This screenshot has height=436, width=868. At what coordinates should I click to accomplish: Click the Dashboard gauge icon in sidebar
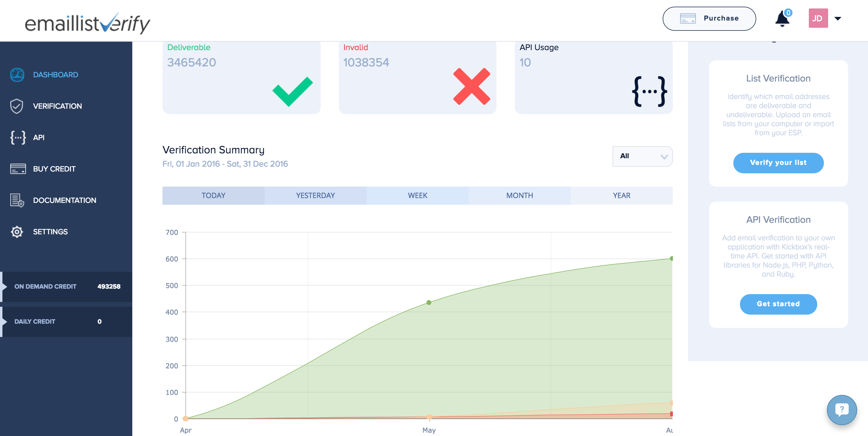tap(17, 75)
